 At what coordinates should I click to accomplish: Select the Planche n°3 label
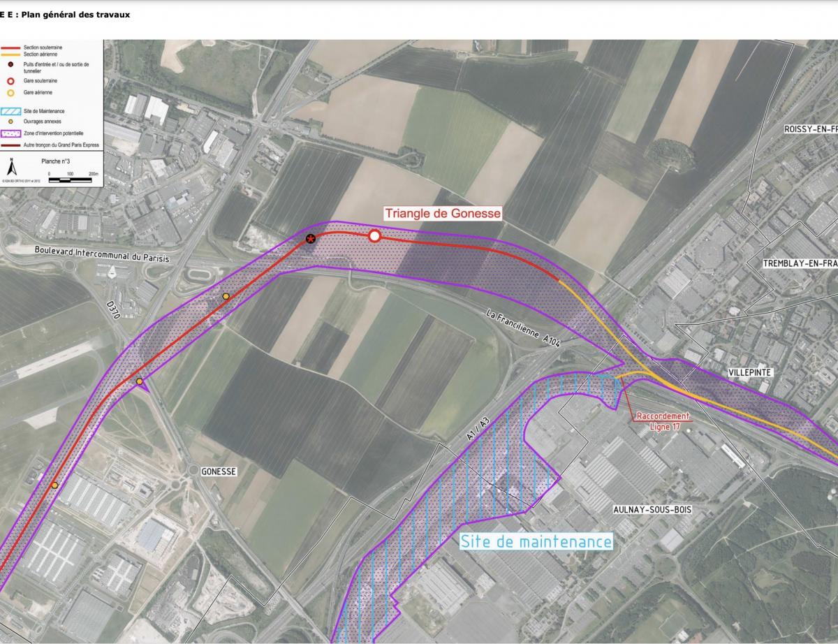coord(55,161)
